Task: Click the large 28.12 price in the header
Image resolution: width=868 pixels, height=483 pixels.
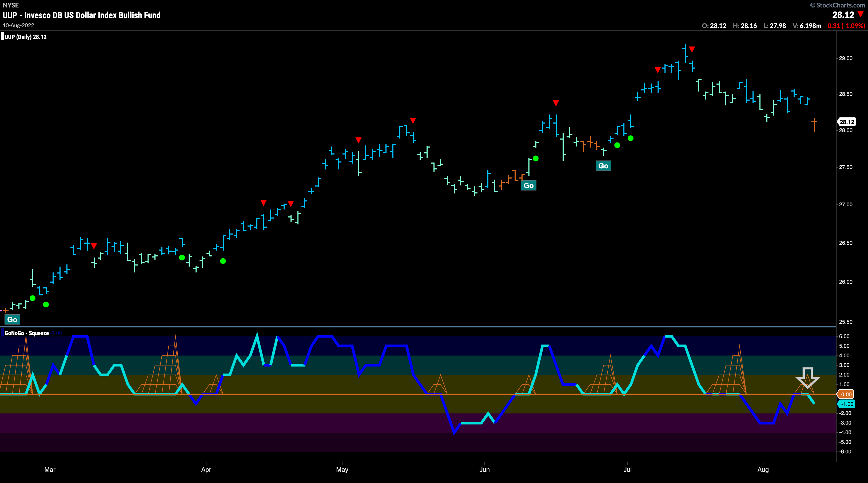Action: click(x=843, y=15)
